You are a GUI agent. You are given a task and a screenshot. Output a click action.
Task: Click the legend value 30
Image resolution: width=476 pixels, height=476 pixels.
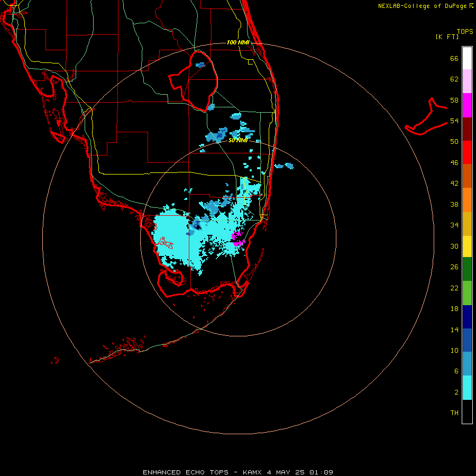coord(454,246)
